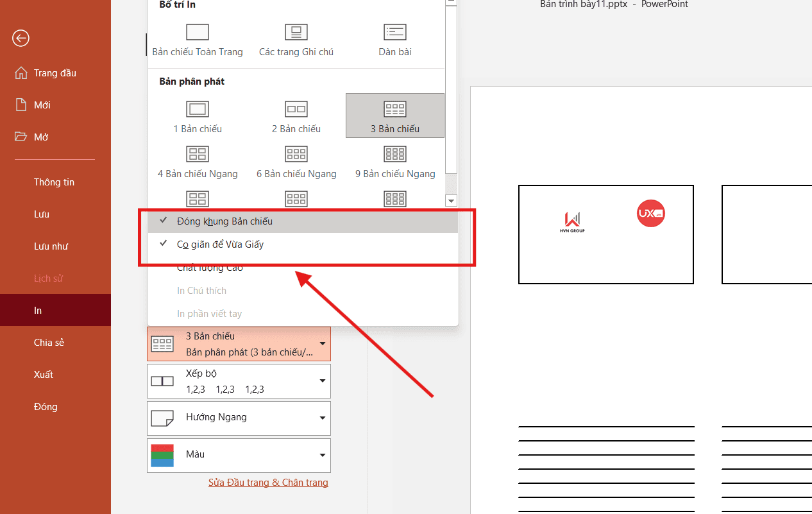The height and width of the screenshot is (514, 812).
Task: Open the Hướng Ngang orientation dropdown
Action: pos(239,418)
